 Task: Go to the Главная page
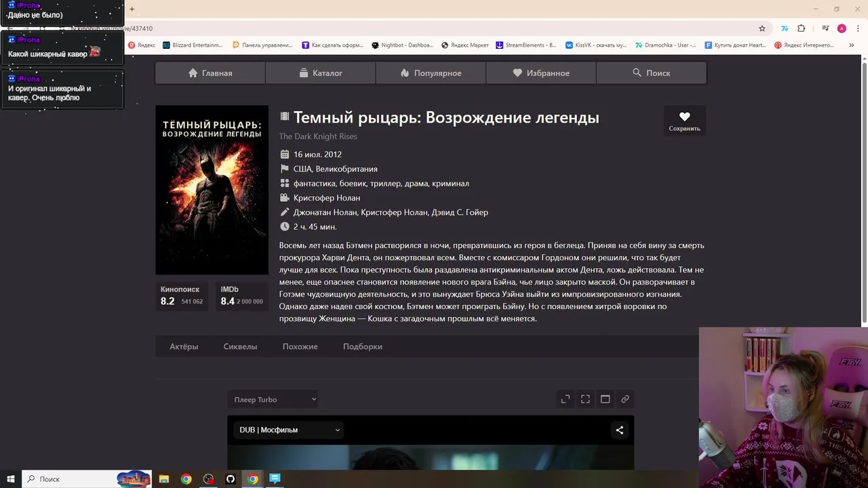tap(210, 73)
